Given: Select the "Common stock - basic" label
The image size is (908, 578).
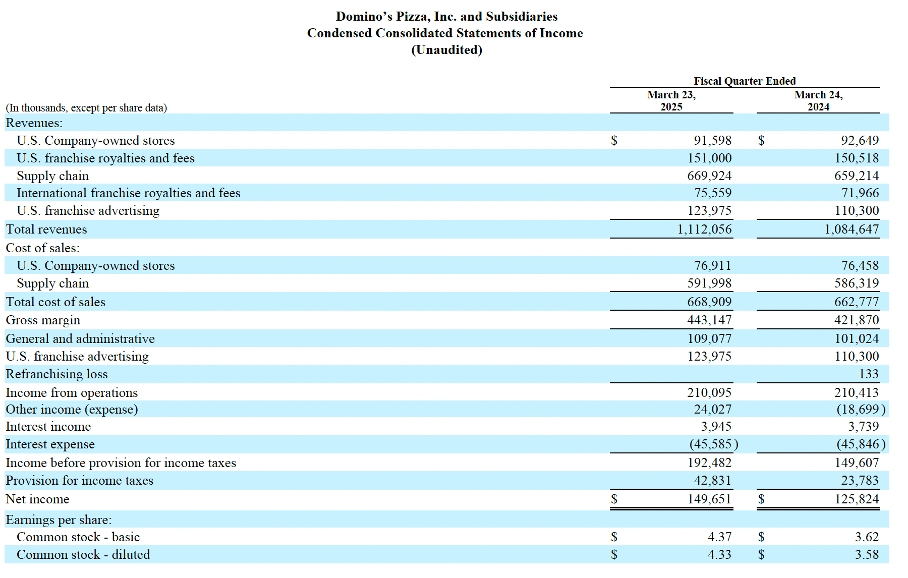Looking at the screenshot, I should click(x=78, y=537).
